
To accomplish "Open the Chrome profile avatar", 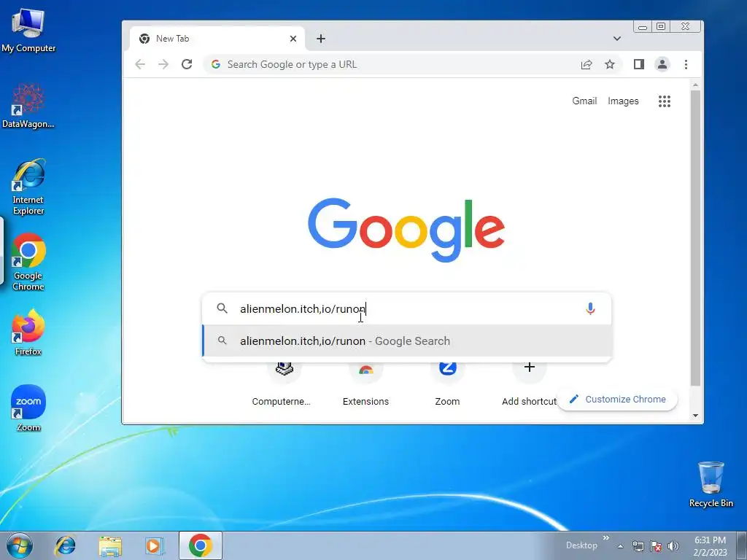I will [662, 64].
